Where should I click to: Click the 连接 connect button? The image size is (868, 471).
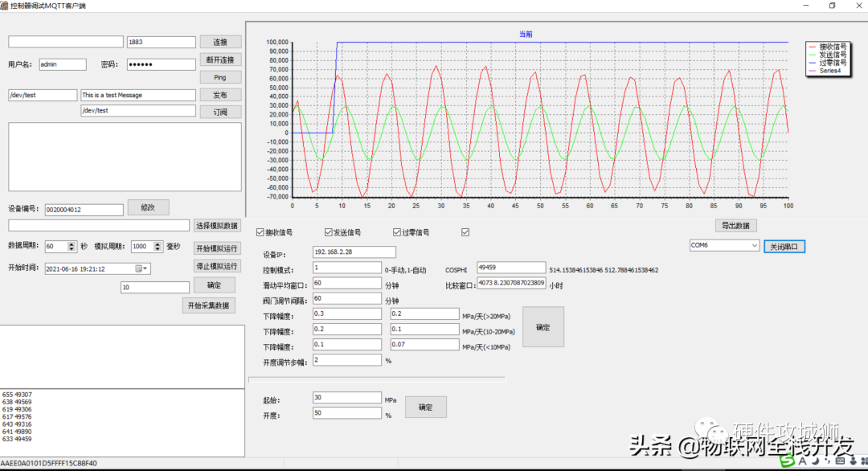tap(220, 42)
